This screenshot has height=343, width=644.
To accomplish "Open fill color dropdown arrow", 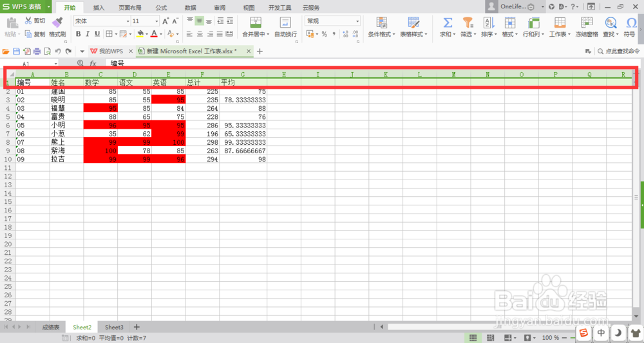I will pyautogui.click(x=147, y=34).
